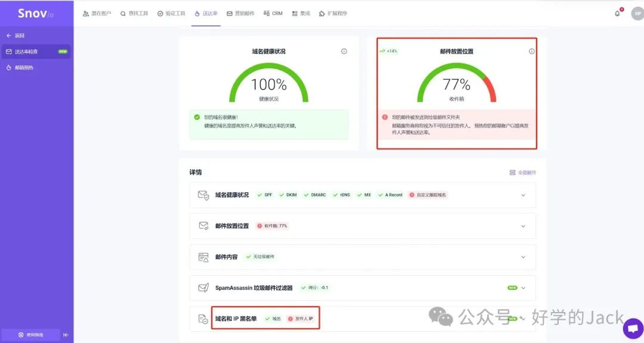Click the 无垃圾邮件 status chip
This screenshot has height=343, width=644.
[260, 257]
